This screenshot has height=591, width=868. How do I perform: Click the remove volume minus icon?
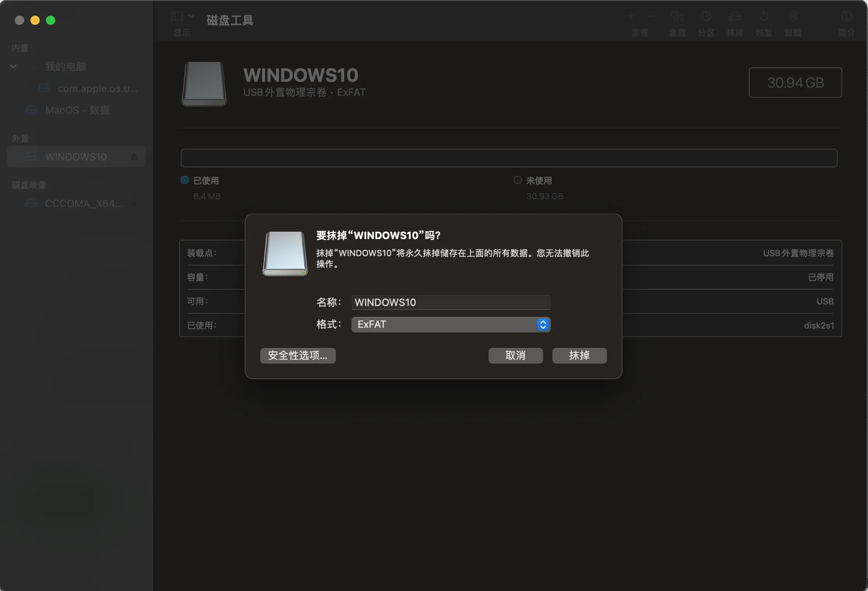pyautogui.click(x=649, y=16)
